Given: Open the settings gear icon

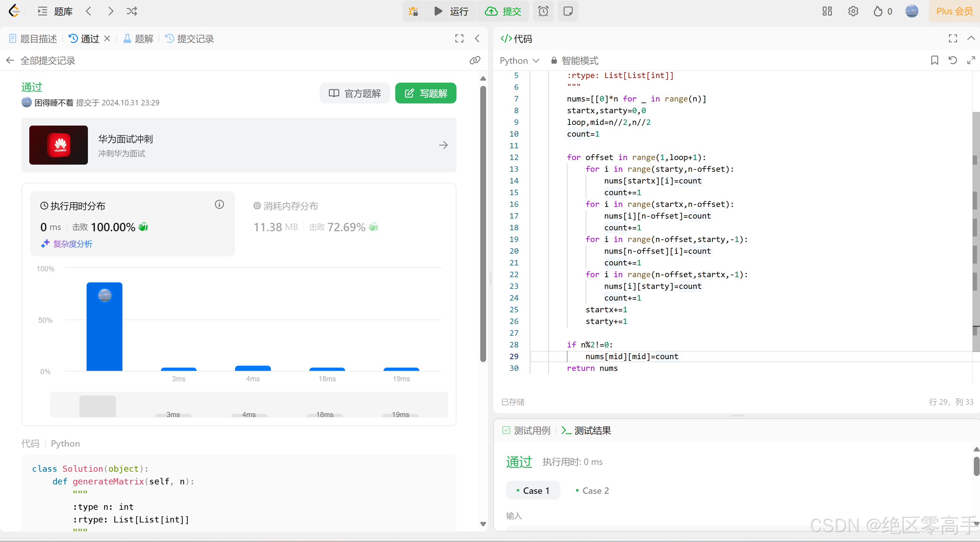Looking at the screenshot, I should pyautogui.click(x=853, y=11).
